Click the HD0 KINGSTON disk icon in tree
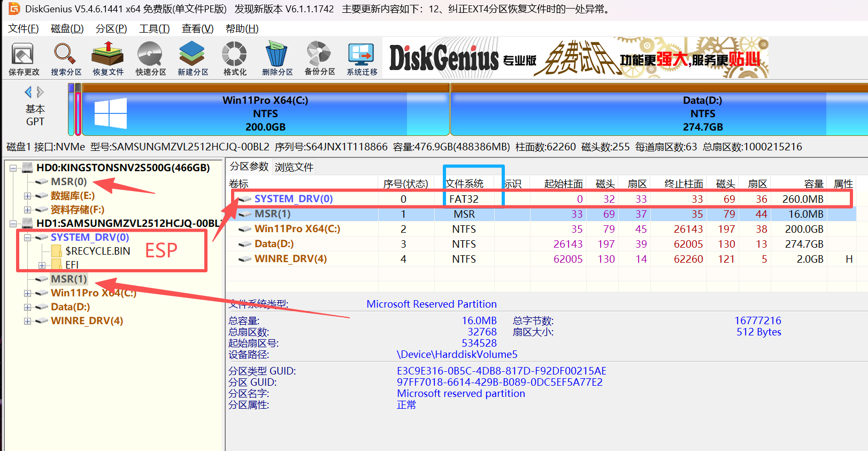The image size is (868, 451). coord(28,167)
